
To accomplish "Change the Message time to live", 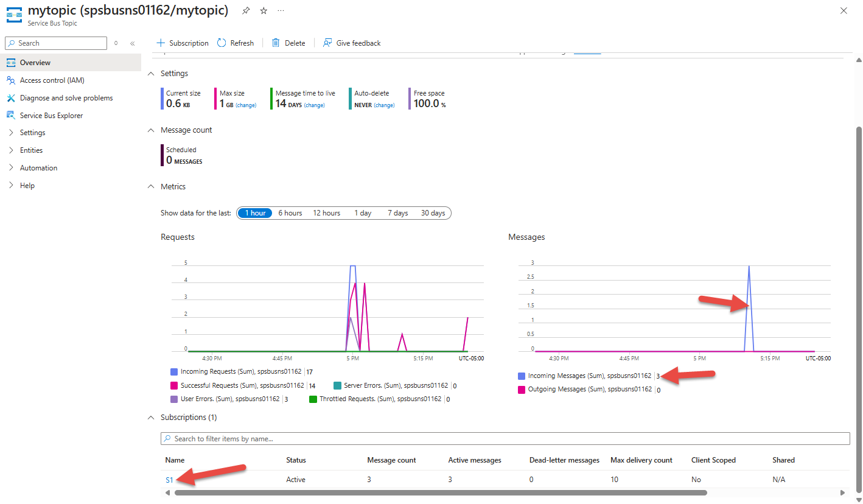I will [314, 105].
